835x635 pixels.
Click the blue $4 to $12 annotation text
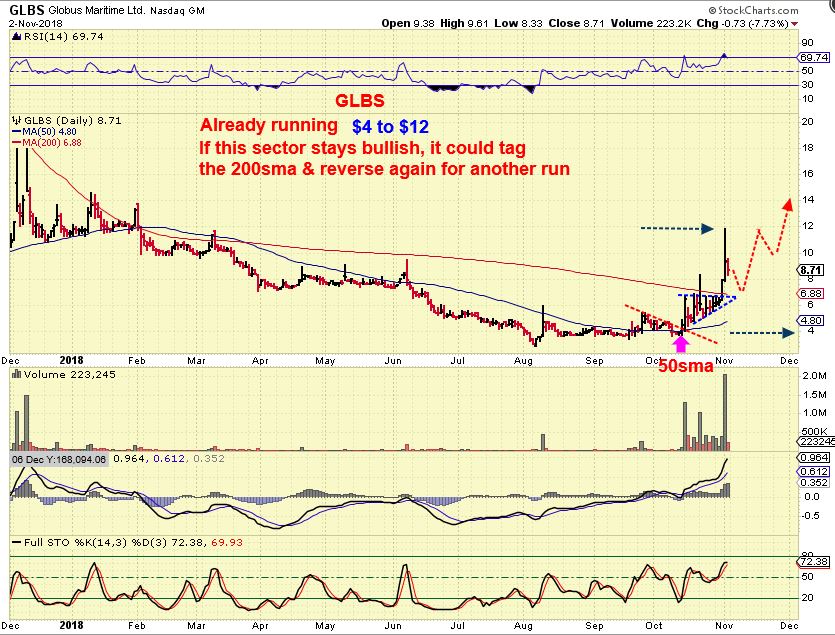(x=390, y=127)
